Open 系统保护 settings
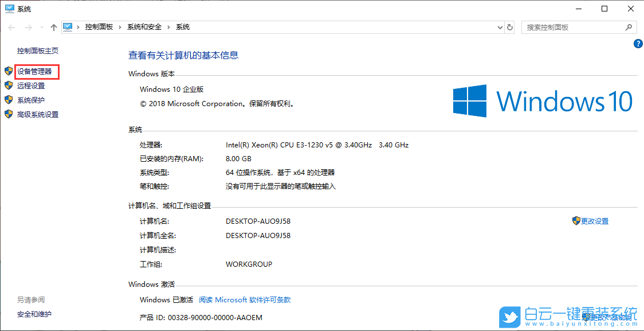 [32, 100]
